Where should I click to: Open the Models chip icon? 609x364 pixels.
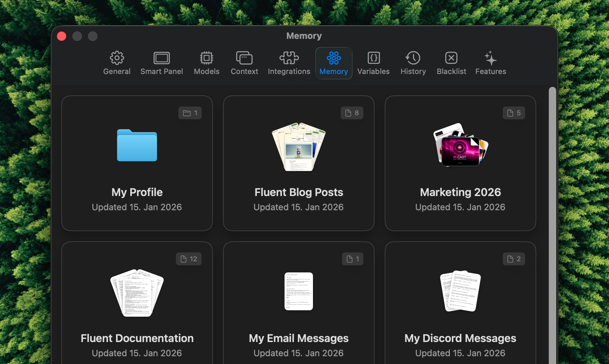[x=206, y=58]
